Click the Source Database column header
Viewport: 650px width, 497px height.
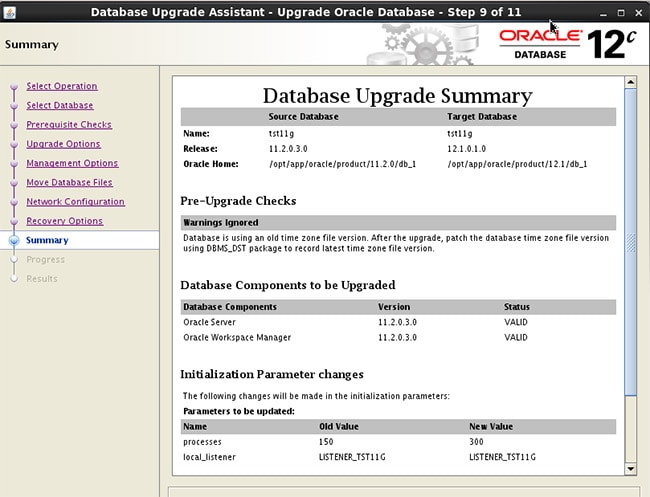[303, 117]
